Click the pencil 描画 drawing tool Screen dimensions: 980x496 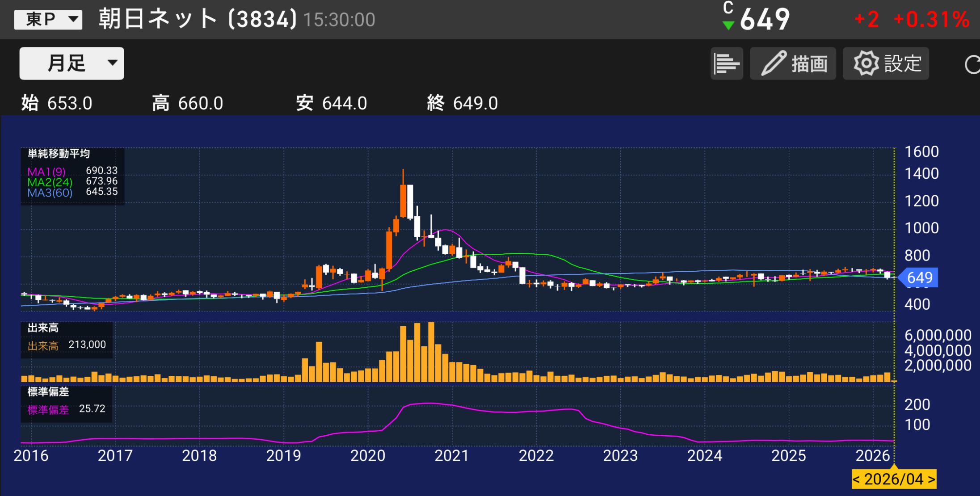(793, 63)
